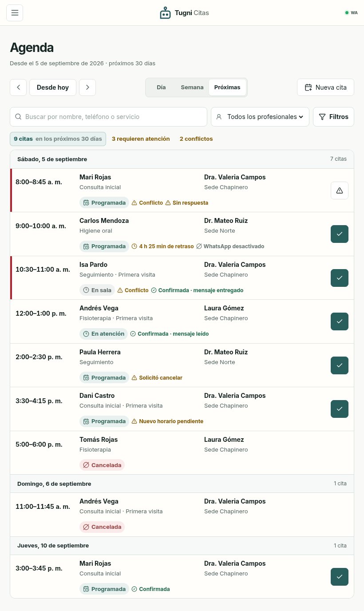This screenshot has width=364, height=611.
Task: Open the hamburger menu
Action: (15, 13)
